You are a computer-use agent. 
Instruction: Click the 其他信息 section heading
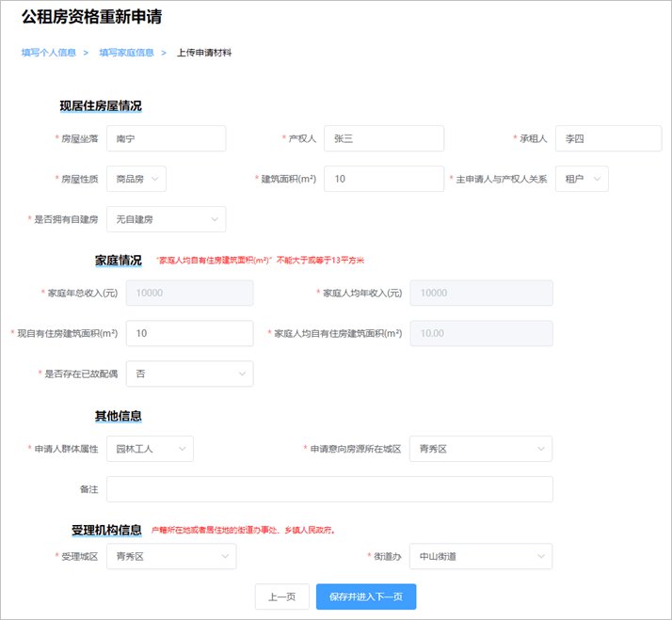119,416
